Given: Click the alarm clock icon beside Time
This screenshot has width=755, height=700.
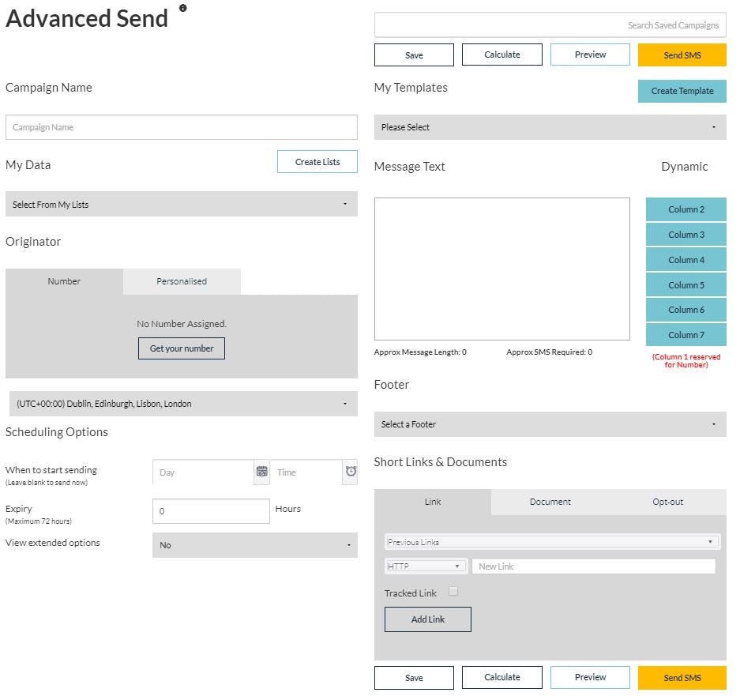Looking at the screenshot, I should coord(350,472).
